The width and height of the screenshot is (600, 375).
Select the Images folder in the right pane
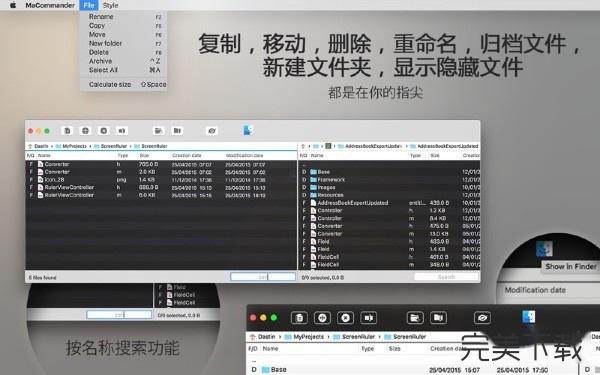pos(390,188)
